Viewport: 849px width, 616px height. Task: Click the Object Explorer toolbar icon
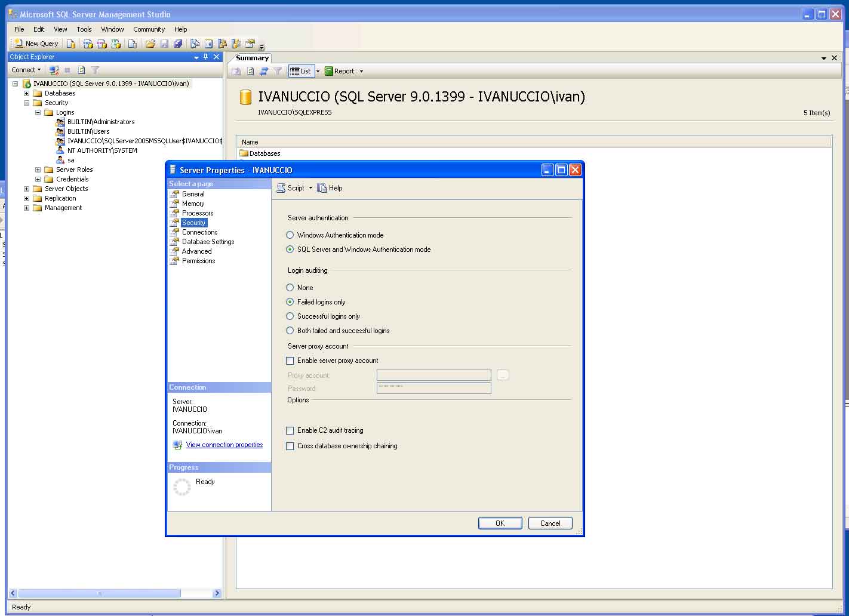click(222, 44)
